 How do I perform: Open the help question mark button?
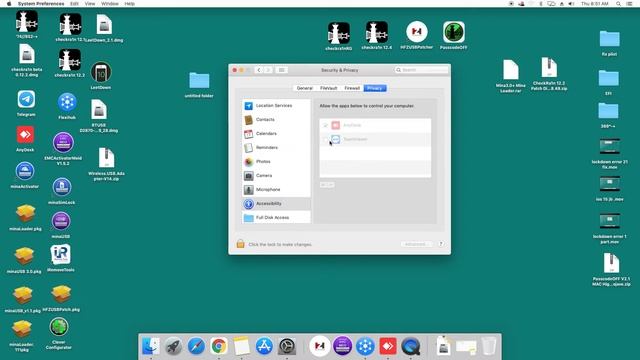point(441,244)
